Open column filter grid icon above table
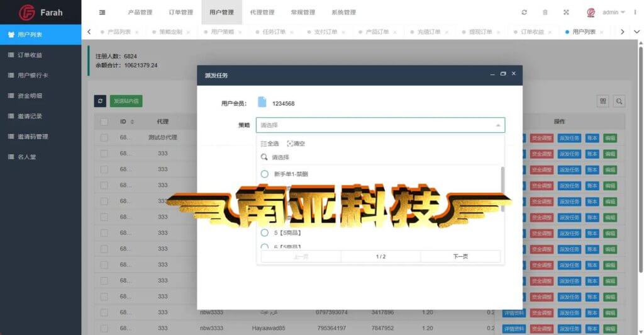 click(603, 101)
